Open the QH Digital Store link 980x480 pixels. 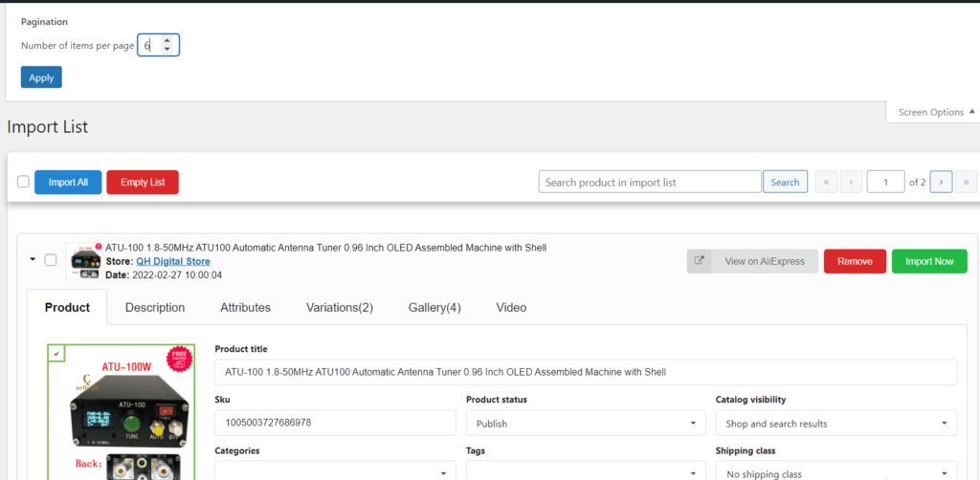(x=173, y=262)
